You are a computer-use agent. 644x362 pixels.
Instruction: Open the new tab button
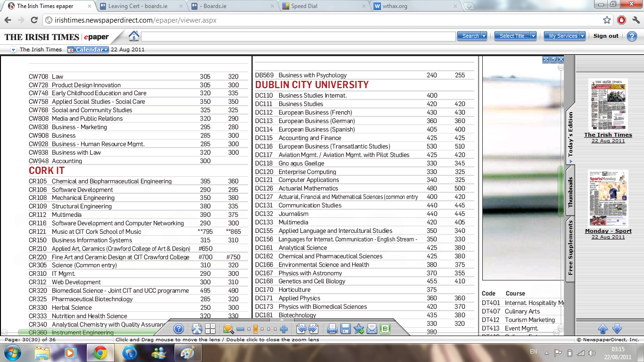click(x=469, y=7)
